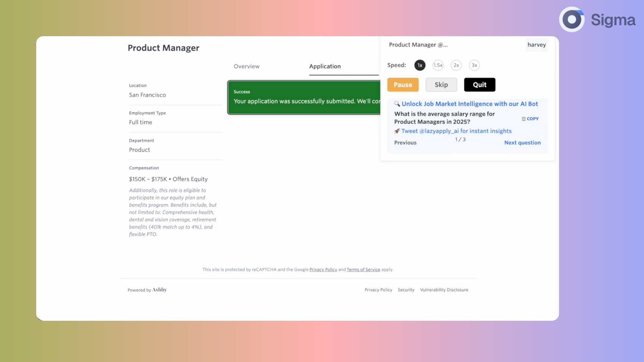This screenshot has height=362, width=644.
Task: Pause the auto-apply process
Action: click(x=403, y=85)
